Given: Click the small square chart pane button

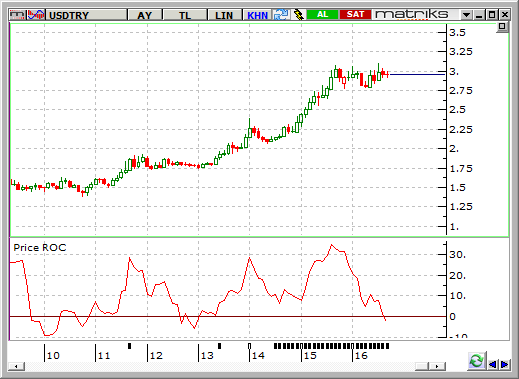Looking at the screenshot, I should (x=502, y=27).
